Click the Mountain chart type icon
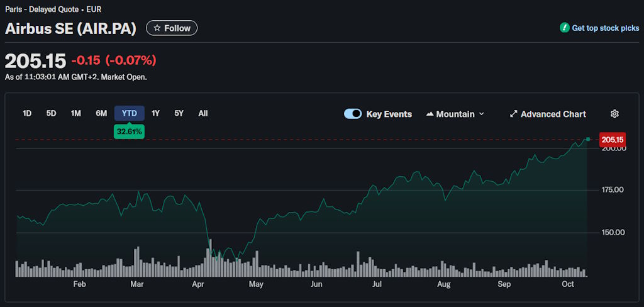Image resolution: width=644 pixels, height=307 pixels. point(430,114)
